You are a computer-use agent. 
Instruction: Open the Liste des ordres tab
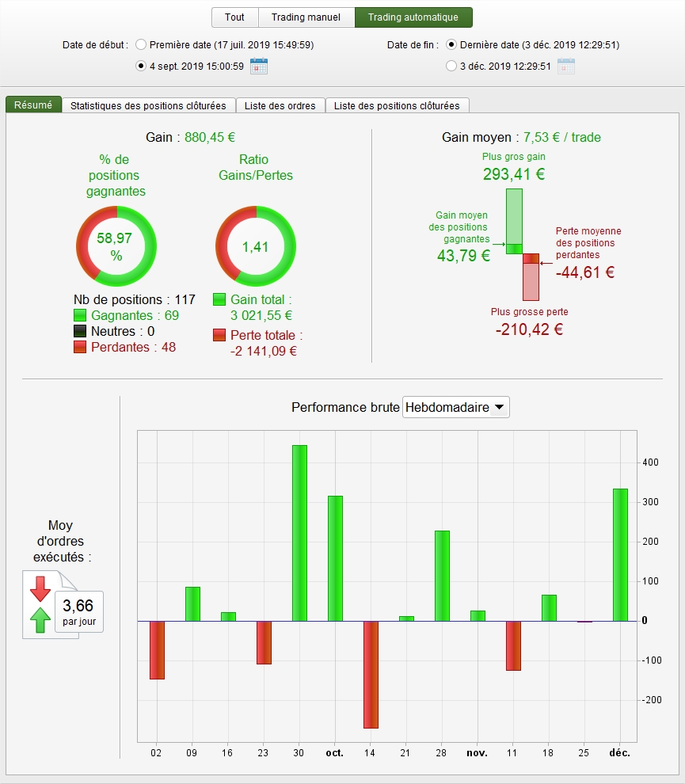[280, 105]
